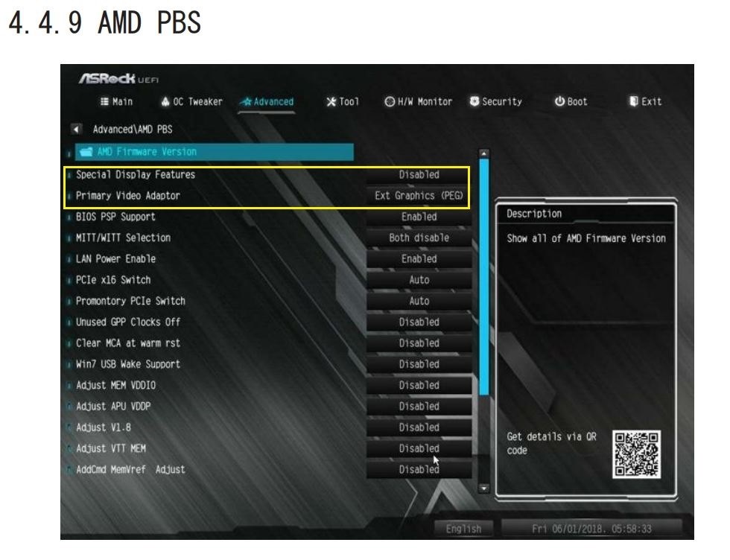This screenshot has width=730, height=560.
Task: Select the Clear MCA at warm rst label
Action: 128,343
